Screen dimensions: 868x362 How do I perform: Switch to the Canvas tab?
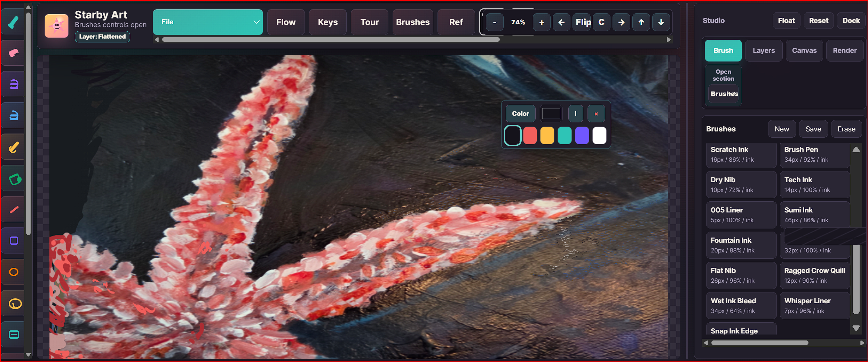click(804, 50)
